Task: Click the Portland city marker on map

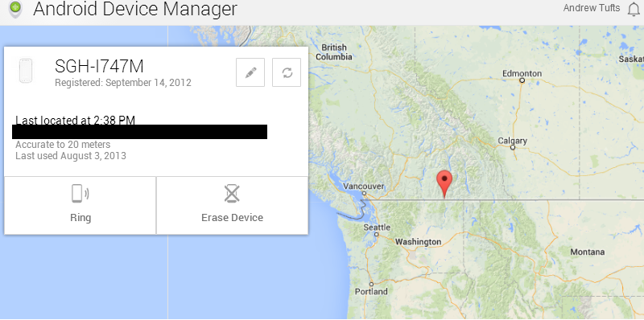Action: click(x=371, y=284)
